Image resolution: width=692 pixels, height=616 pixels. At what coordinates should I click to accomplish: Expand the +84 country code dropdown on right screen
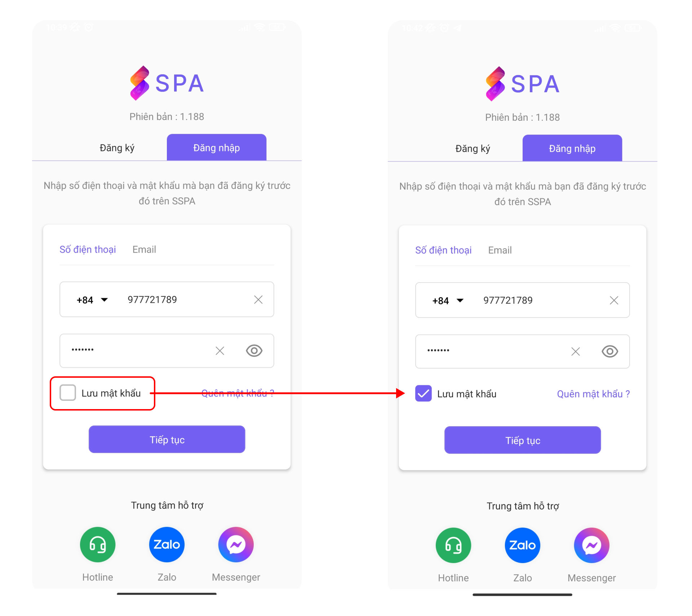[448, 301]
